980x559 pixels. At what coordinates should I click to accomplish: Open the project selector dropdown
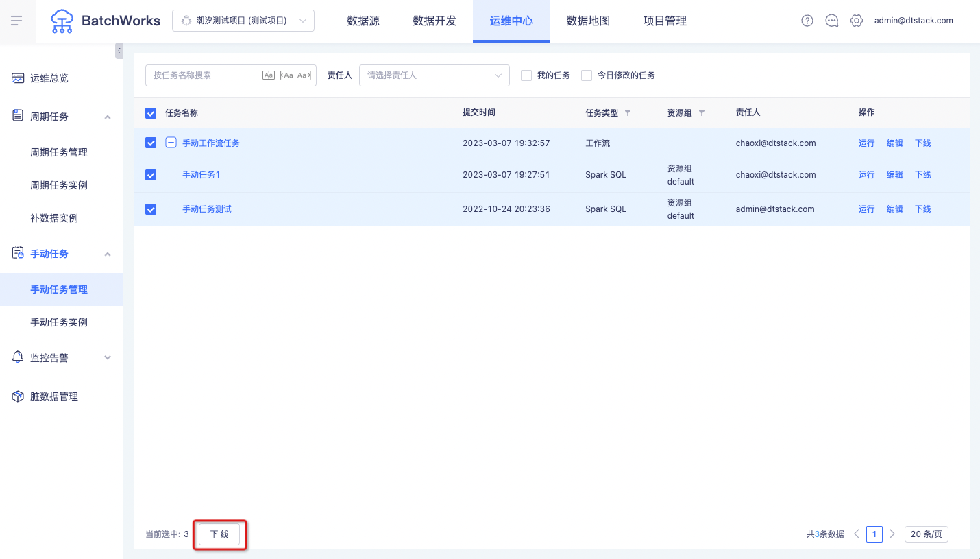[243, 21]
